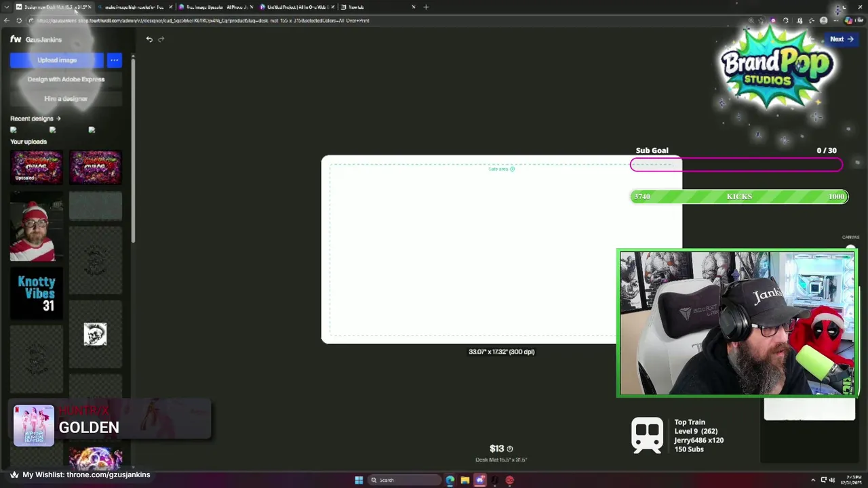The height and width of the screenshot is (488, 868).
Task: Choose Design with Adobe Express
Action: [66, 79]
